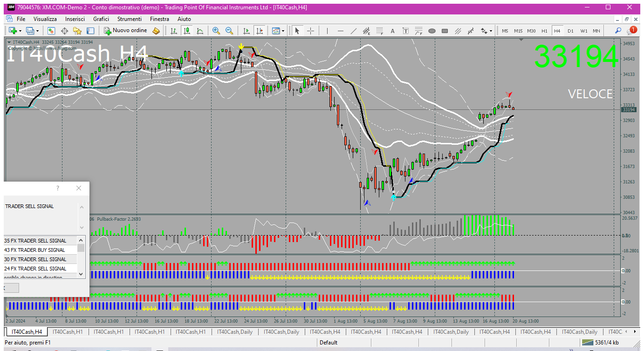The image size is (644, 351).
Task: Draw a Trendline tool
Action: pos(354,31)
